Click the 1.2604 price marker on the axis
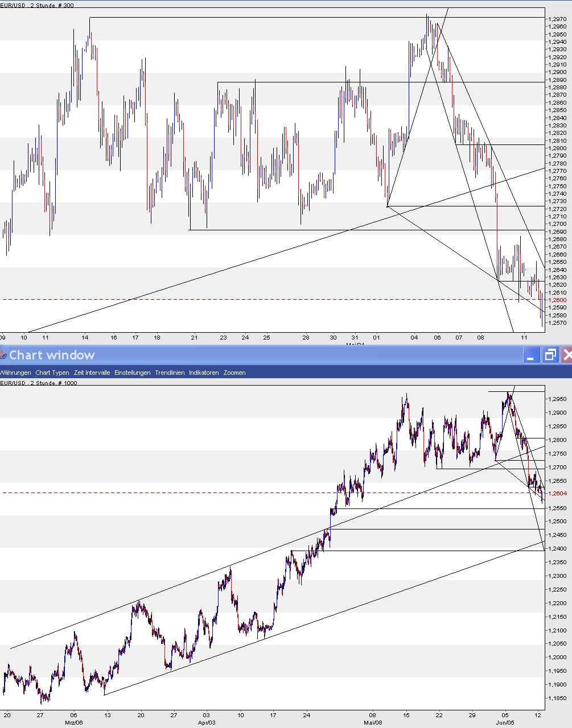Image resolution: width=572 pixels, height=728 pixels. [x=559, y=494]
